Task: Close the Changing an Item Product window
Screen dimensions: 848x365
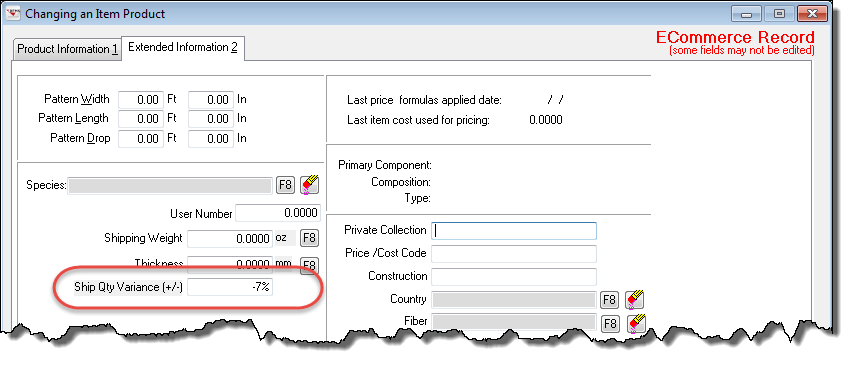Action: 812,14
